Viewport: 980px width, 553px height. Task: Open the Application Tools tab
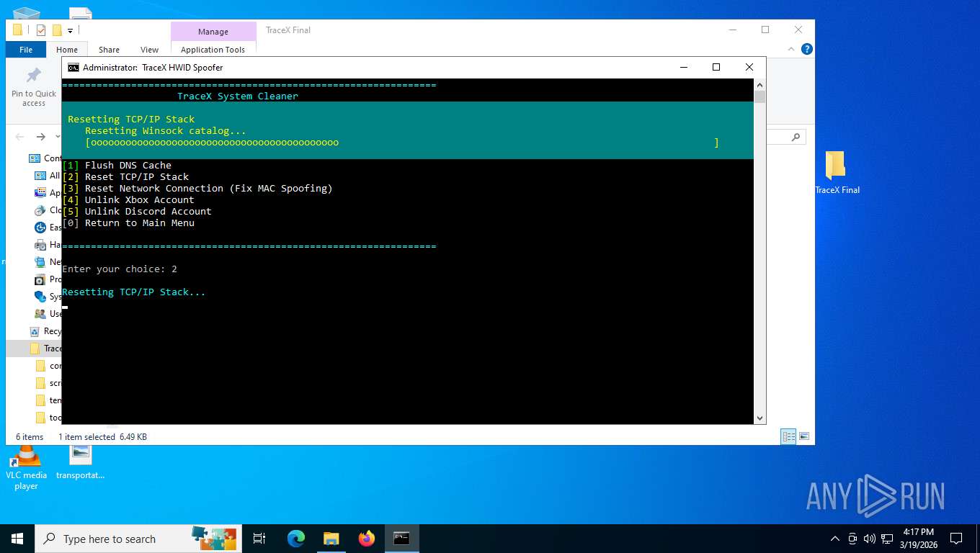pyautogui.click(x=213, y=50)
